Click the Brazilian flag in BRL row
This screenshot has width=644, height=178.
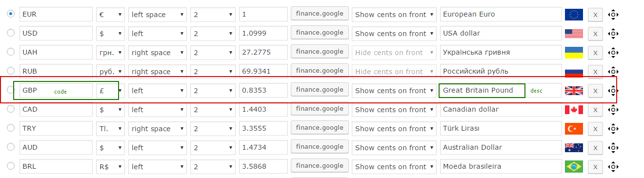(x=574, y=167)
